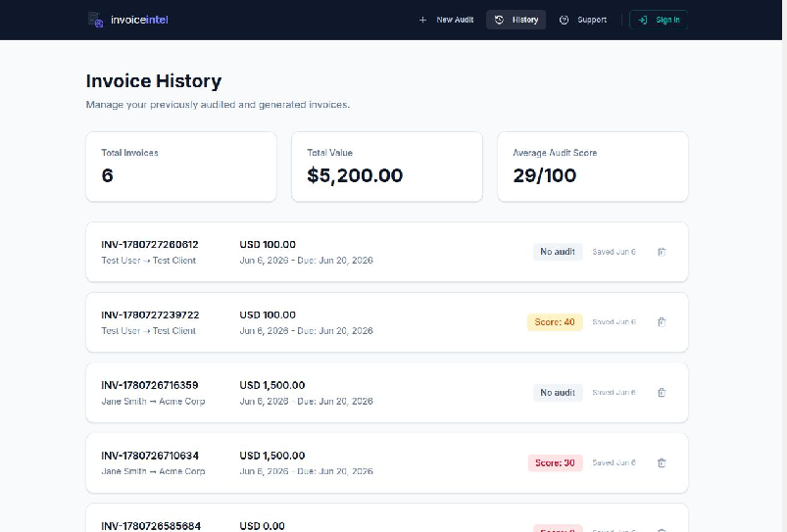Click Jane Smith → Acme Corp in INV-1780726716359 row
The width and height of the screenshot is (787, 532).
point(153,401)
